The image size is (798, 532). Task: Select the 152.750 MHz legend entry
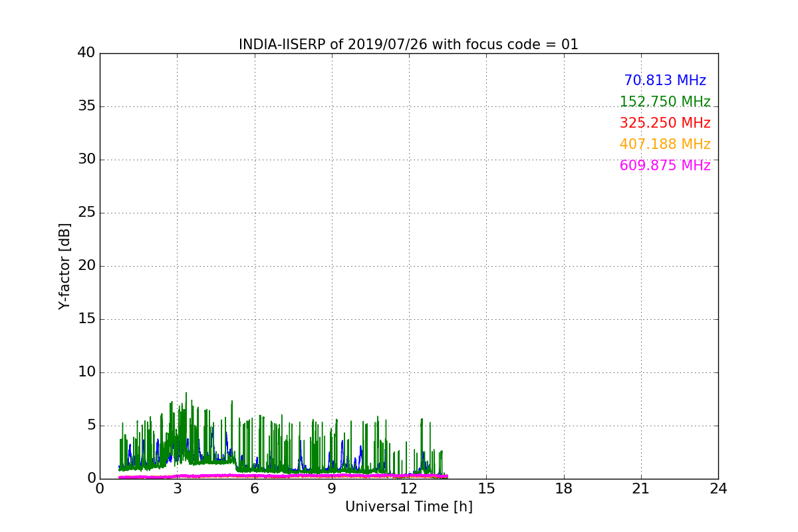[665, 102]
